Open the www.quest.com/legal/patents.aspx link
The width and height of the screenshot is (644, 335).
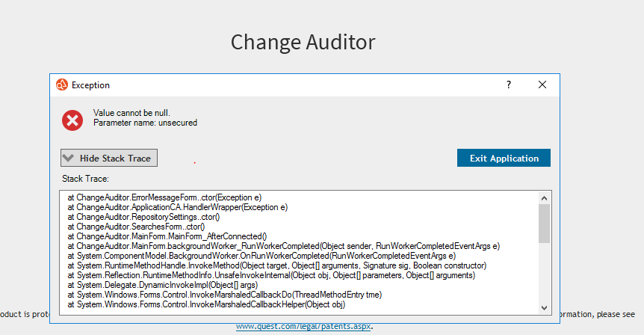pos(303,326)
